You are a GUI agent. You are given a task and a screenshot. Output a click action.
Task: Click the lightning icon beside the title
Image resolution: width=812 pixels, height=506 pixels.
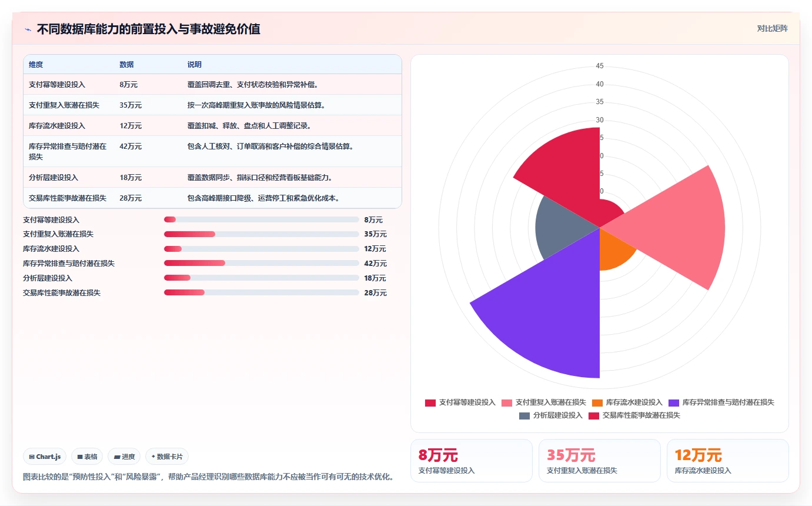(28, 29)
